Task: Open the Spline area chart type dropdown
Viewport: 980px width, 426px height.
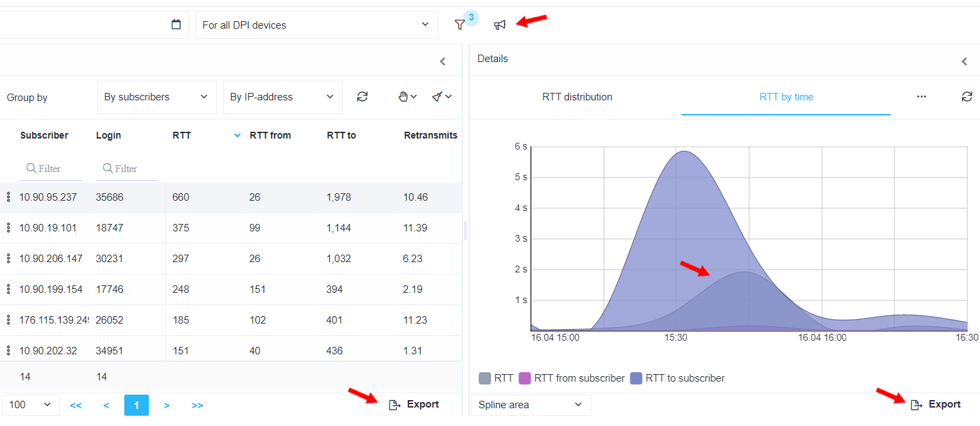Action: (x=531, y=405)
